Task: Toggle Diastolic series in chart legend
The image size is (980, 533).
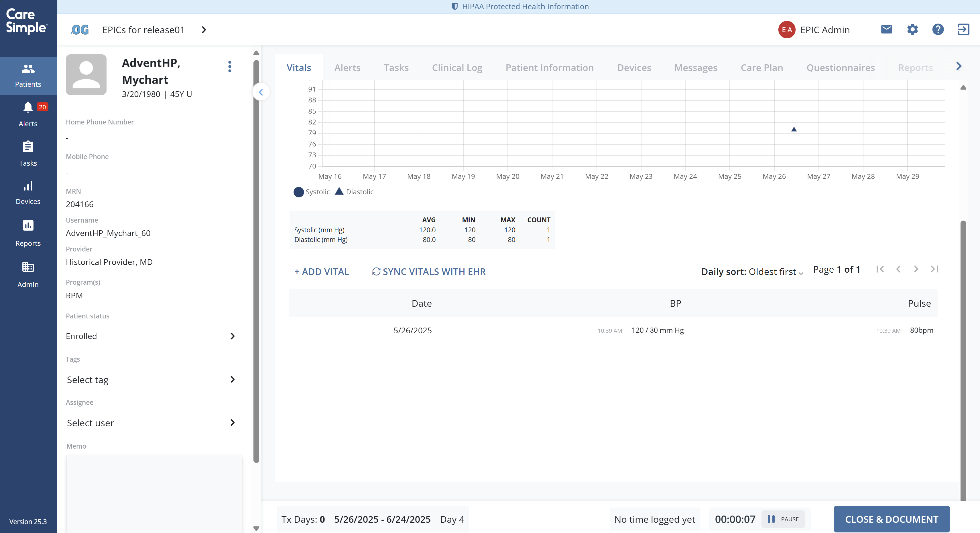Action: point(354,192)
